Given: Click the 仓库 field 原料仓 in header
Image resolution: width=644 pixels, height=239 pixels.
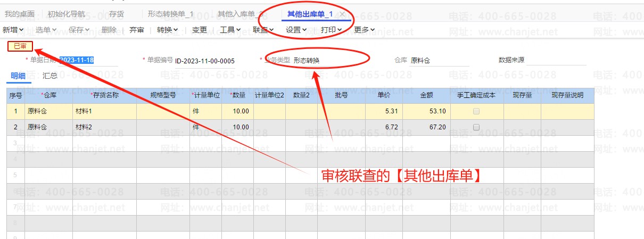Looking at the screenshot, I should click(440, 60).
